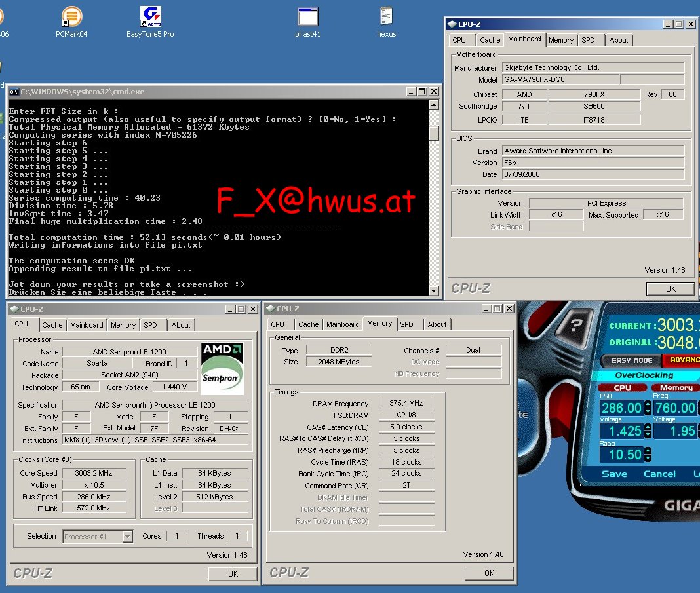
Task: Click the FSB:DRAM CPU/8 value
Action: 406,415
